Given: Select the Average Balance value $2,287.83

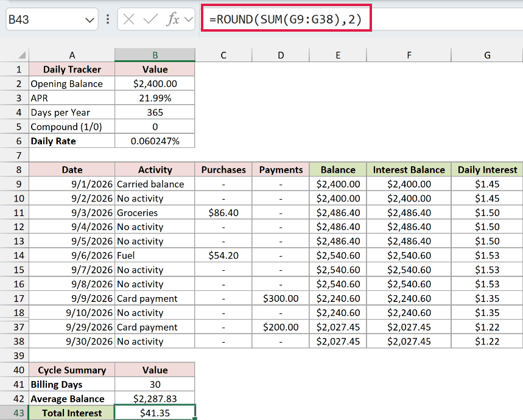Looking at the screenshot, I should pos(155,399).
